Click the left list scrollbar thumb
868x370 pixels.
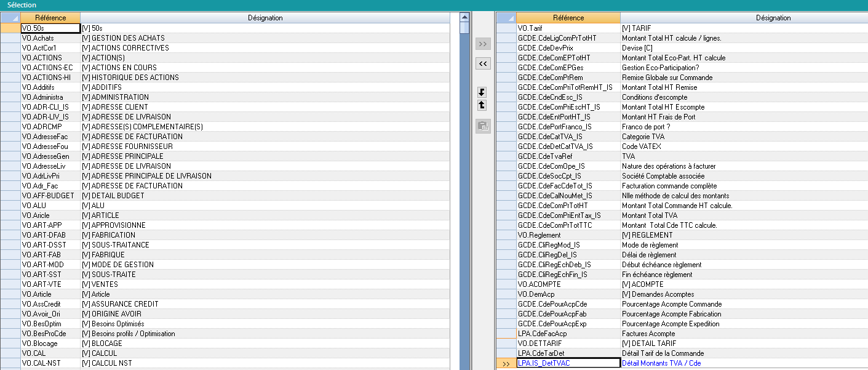(x=464, y=28)
